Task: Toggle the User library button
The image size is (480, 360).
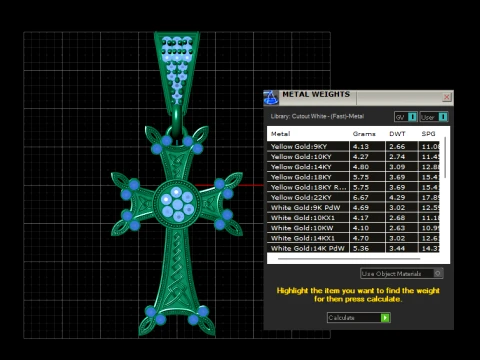Action: click(434, 117)
